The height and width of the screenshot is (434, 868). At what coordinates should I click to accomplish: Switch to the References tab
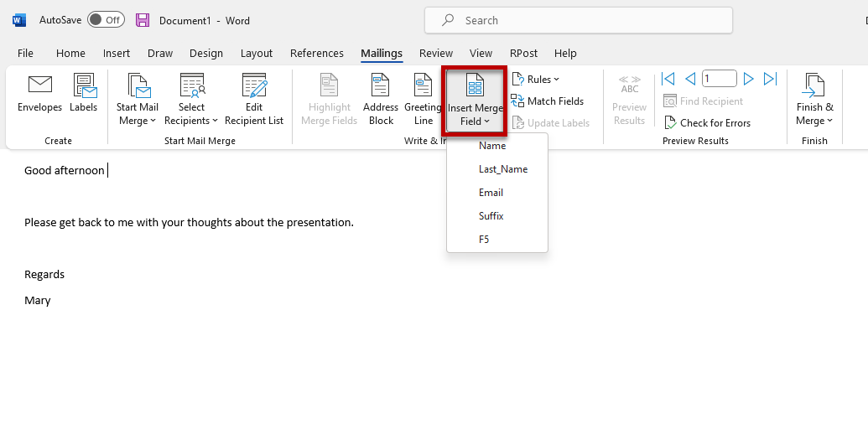(317, 53)
